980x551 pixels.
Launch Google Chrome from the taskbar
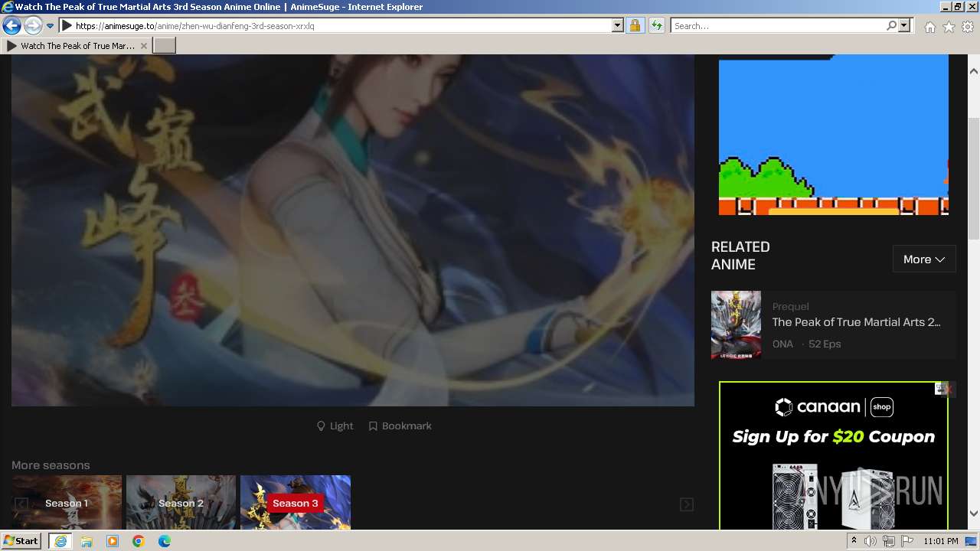click(139, 541)
